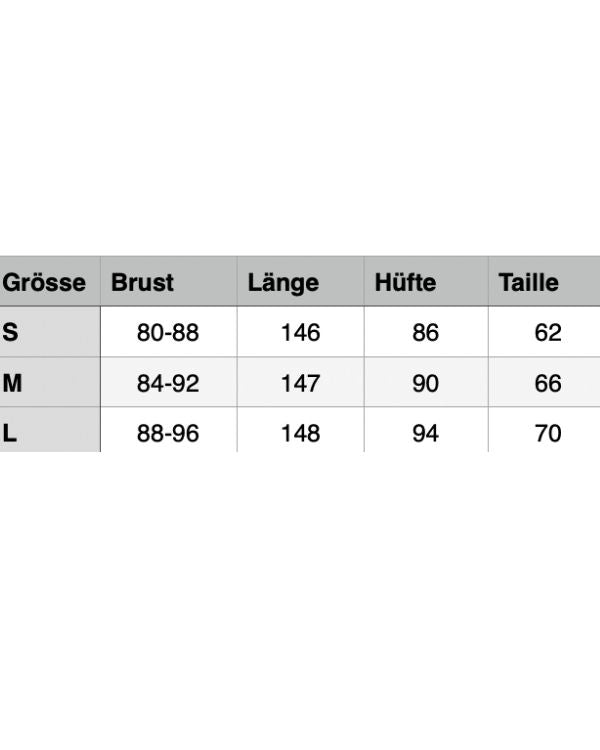Click the Grösse column header
Image resolution: width=600 pixels, height=750 pixels.
click(45, 282)
